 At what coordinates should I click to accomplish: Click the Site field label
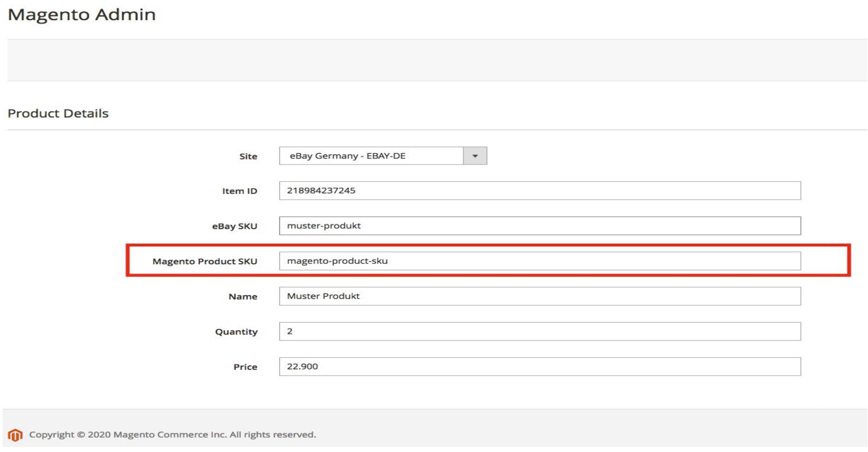(248, 156)
